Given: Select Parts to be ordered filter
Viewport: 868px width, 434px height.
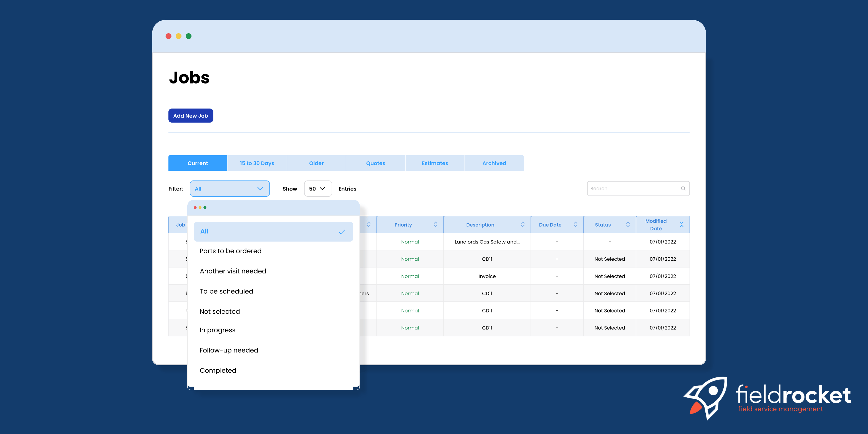Looking at the screenshot, I should click(231, 251).
